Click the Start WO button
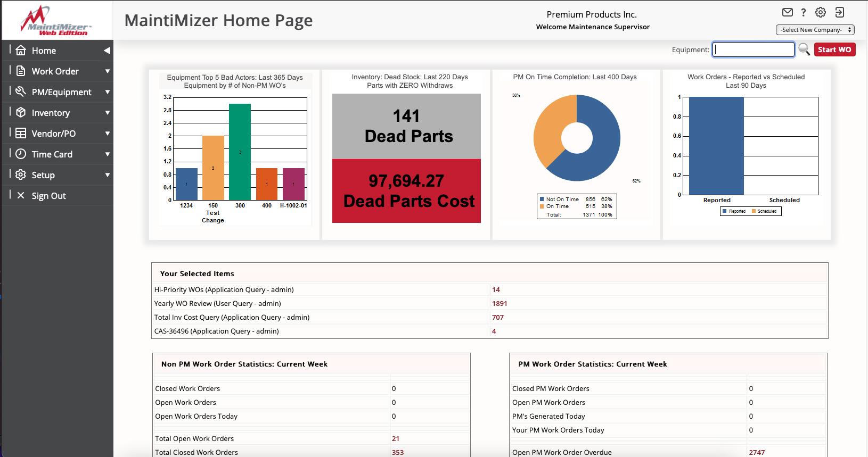This screenshot has height=457, width=868. click(834, 49)
